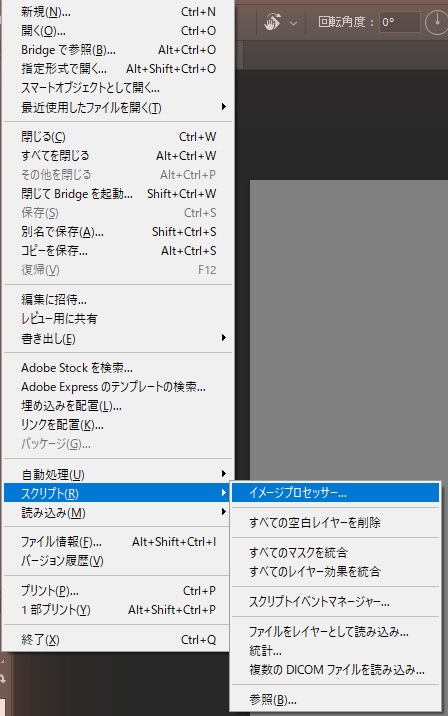Expand 書き出し(E) submenu
Viewport: 448px width, 716px height.
pyautogui.click(x=118, y=338)
